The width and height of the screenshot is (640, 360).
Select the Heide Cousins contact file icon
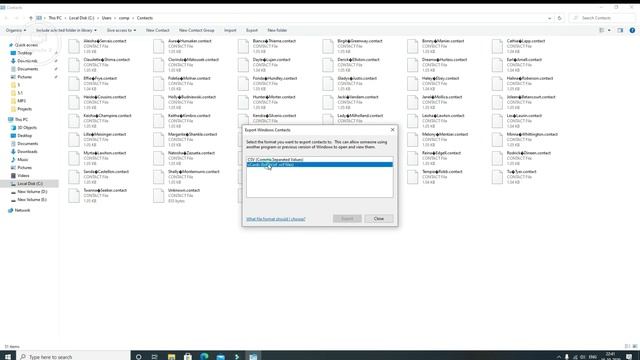[74, 102]
